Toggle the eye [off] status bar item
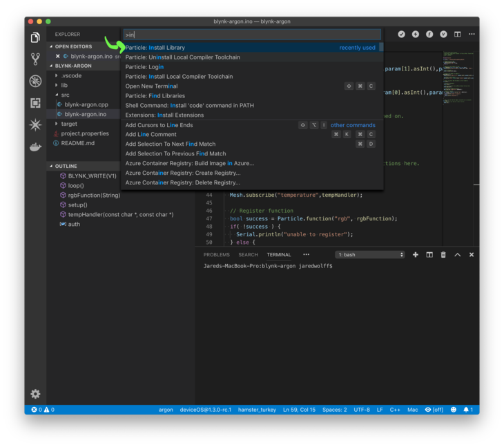This screenshot has height=447, width=504. pyautogui.click(x=434, y=410)
